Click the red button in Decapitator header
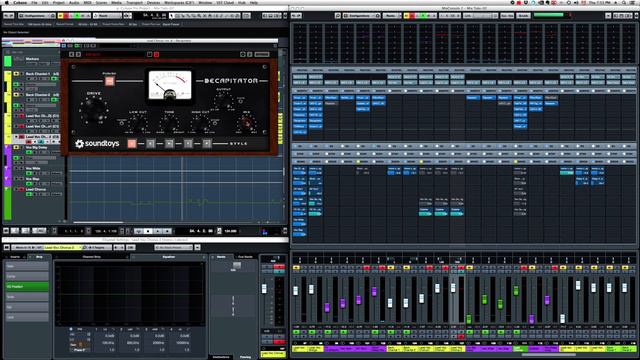Screen dimensions: 640x360 coord(156,54)
